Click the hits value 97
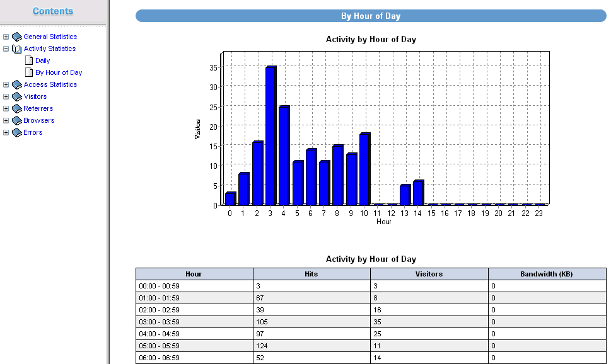The width and height of the screenshot is (611, 364). 260,334
